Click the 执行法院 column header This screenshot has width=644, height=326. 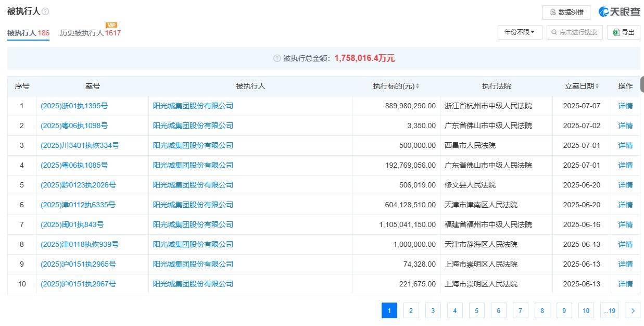coord(496,86)
